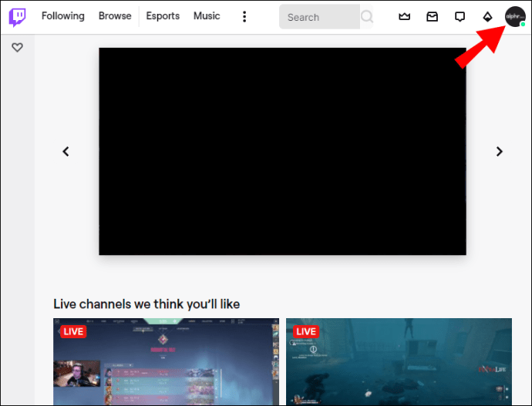Show previous carousel stream with left arrow
532x406 pixels.
point(66,152)
